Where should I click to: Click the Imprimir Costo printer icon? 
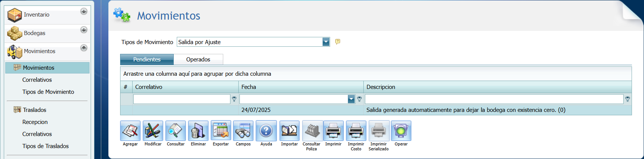coord(356,131)
